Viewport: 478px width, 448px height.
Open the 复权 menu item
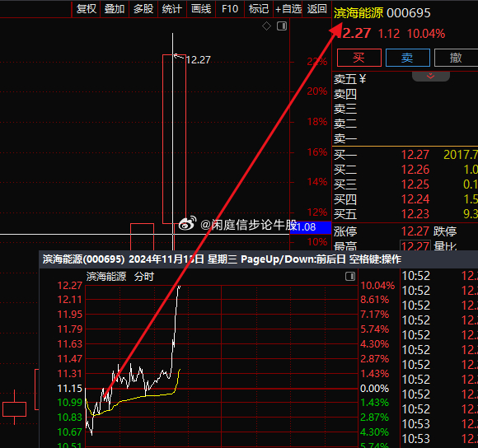click(87, 9)
